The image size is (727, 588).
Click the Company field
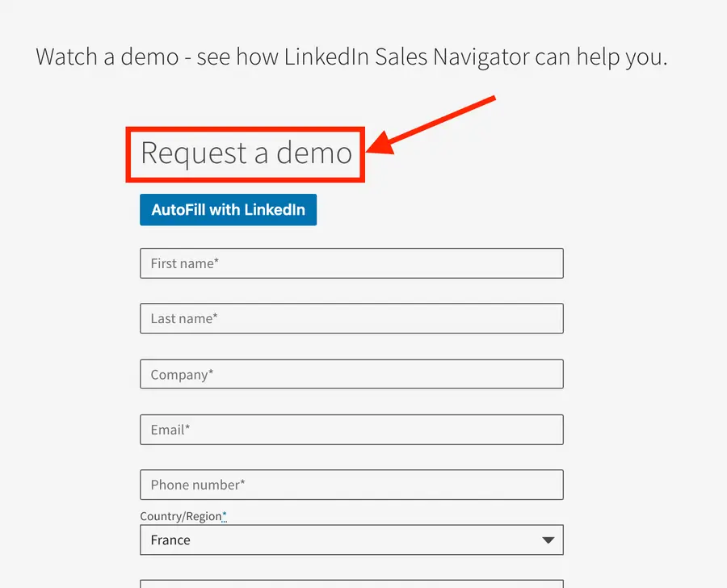[351, 374]
